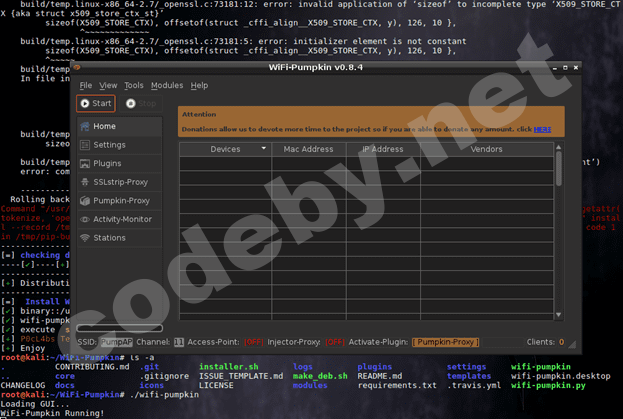Open the View menu

pyautogui.click(x=108, y=86)
